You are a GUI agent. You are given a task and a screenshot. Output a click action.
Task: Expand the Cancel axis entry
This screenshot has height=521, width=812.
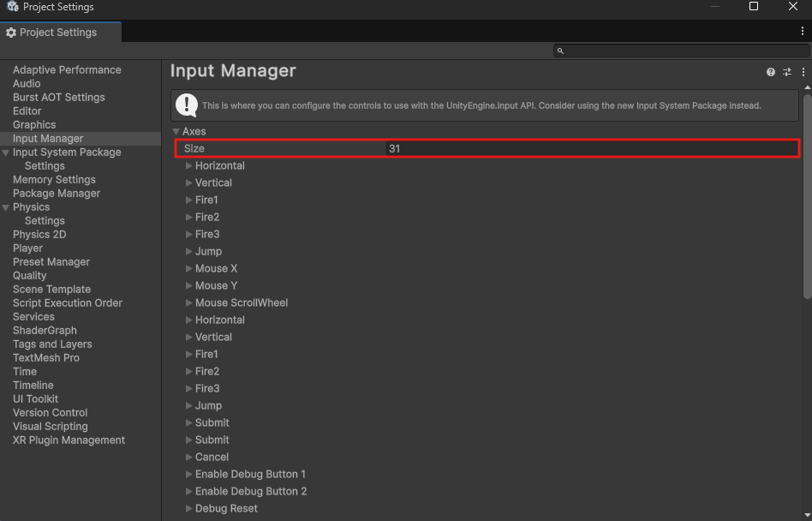[x=189, y=457]
